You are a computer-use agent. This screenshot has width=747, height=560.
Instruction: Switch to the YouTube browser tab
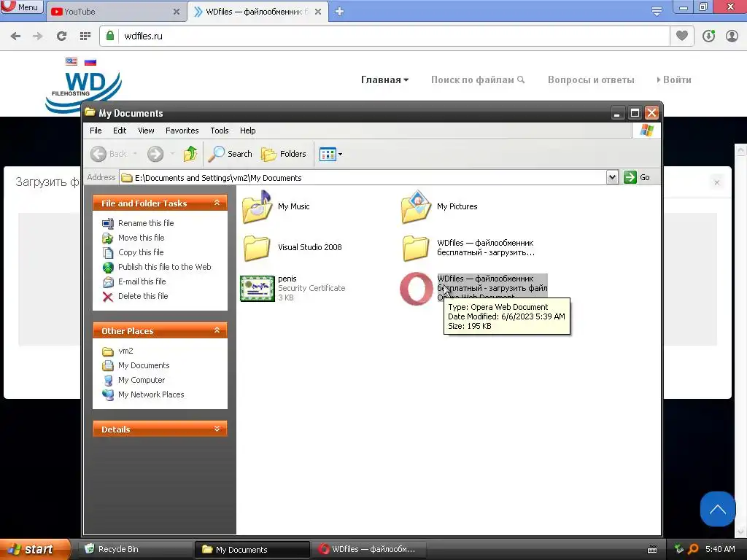pyautogui.click(x=115, y=12)
